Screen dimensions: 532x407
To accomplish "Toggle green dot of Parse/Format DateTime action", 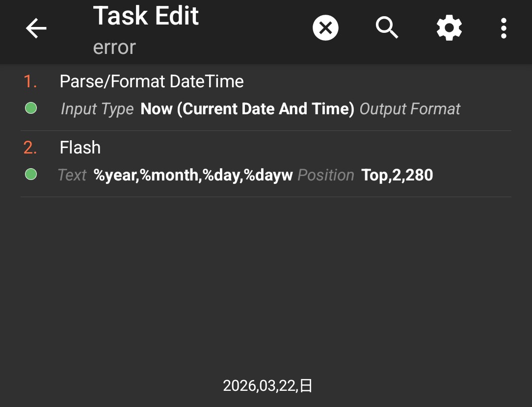I will (x=31, y=108).
